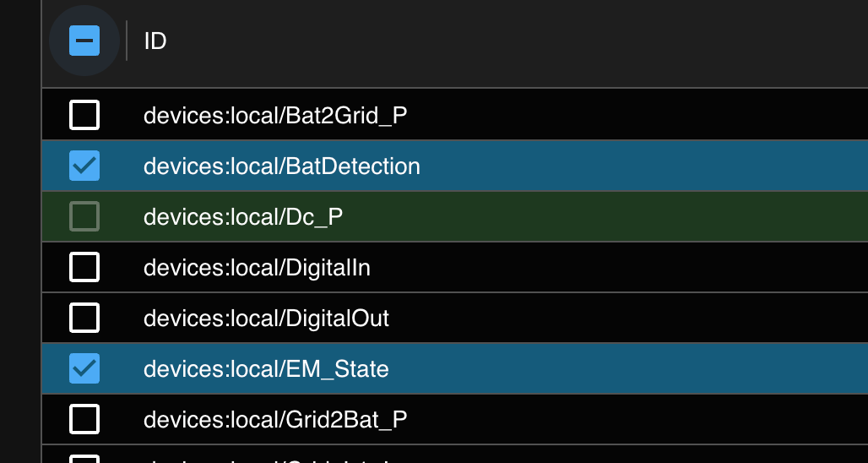Viewport: 868px width, 463px height.
Task: Select the devices:local/DigitalIn row text
Action: [x=257, y=268]
